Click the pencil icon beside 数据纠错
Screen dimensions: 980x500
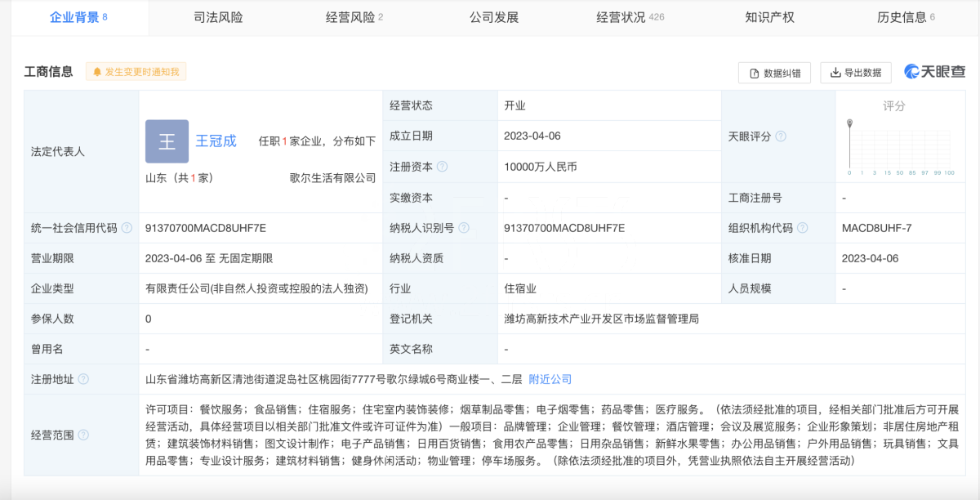(x=753, y=73)
